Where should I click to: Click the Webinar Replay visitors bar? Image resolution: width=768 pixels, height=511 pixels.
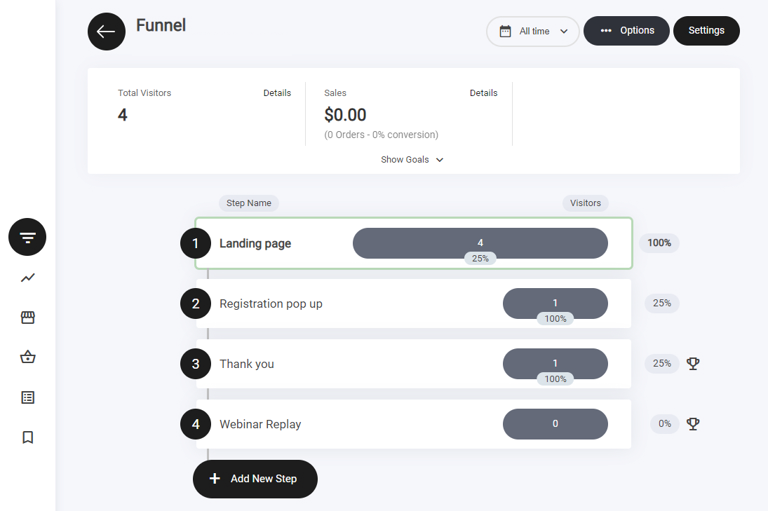tap(555, 424)
